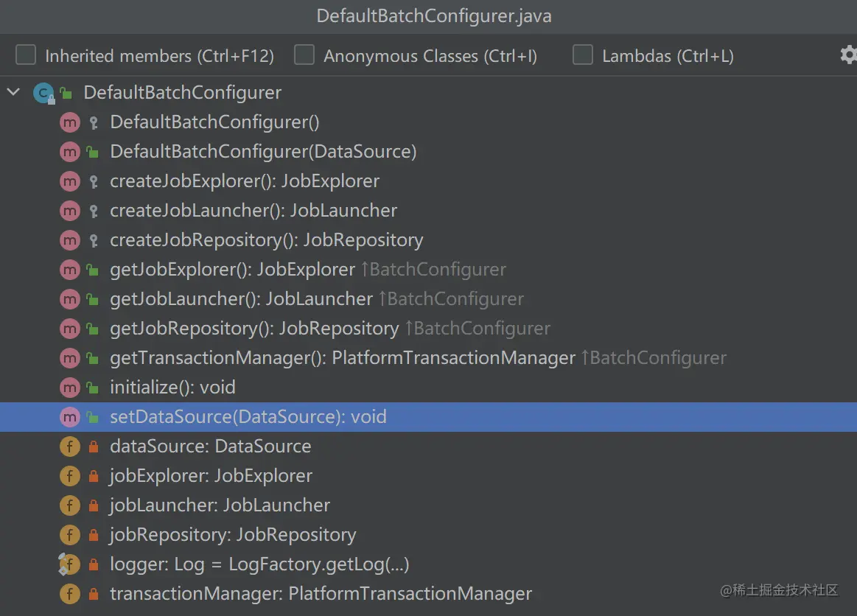Click the field icon beside jobLauncher
This screenshot has height=616, width=857.
[69, 505]
